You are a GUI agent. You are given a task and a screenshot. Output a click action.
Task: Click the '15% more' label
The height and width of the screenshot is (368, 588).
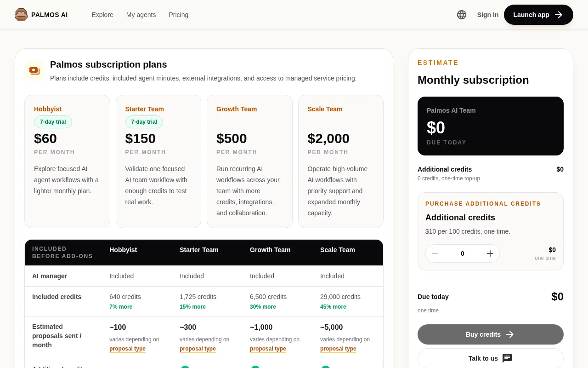(x=192, y=307)
